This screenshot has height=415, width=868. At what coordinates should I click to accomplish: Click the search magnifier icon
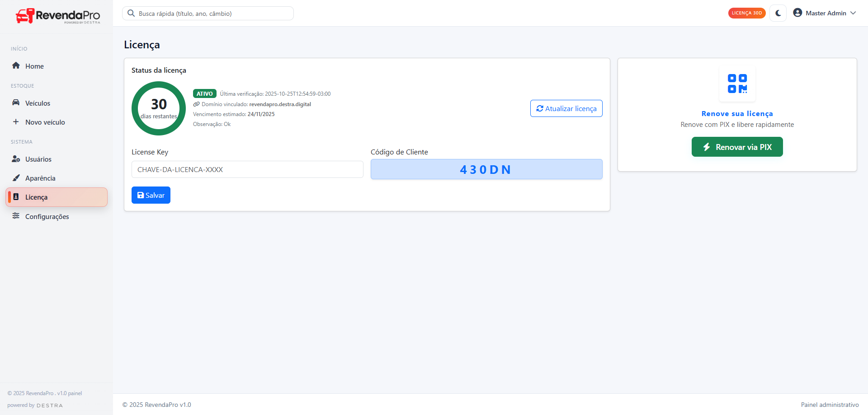[x=131, y=14]
